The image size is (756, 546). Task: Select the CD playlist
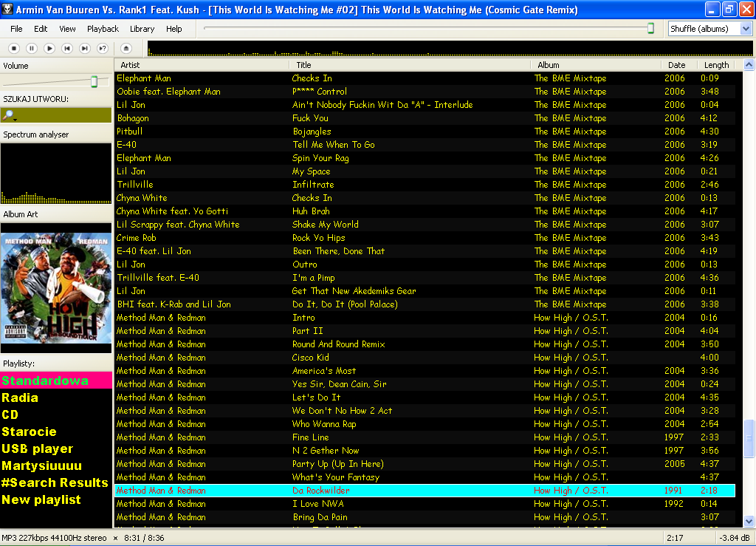pos(56,414)
